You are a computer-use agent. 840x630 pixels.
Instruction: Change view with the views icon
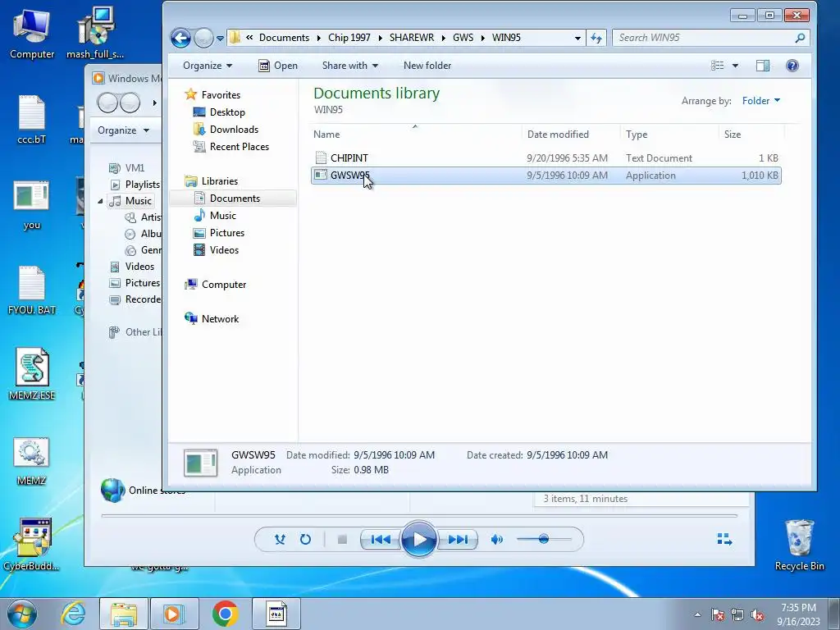pos(717,66)
